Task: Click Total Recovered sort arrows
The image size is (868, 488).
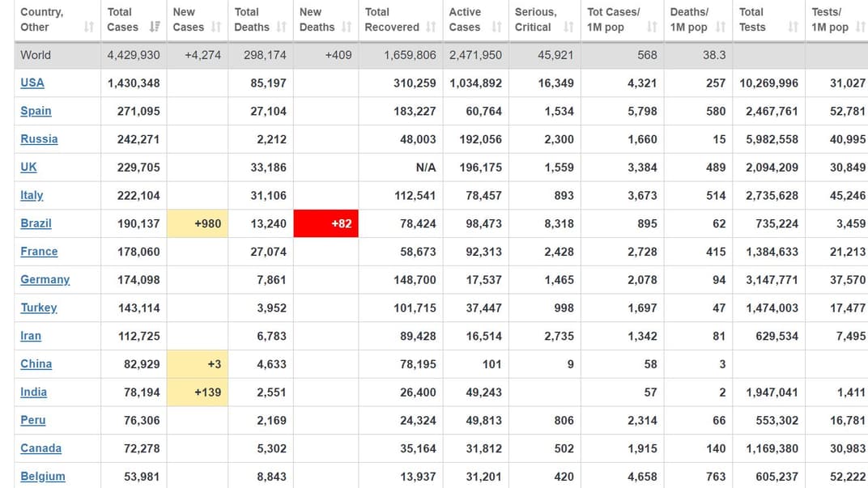Action: [431, 28]
